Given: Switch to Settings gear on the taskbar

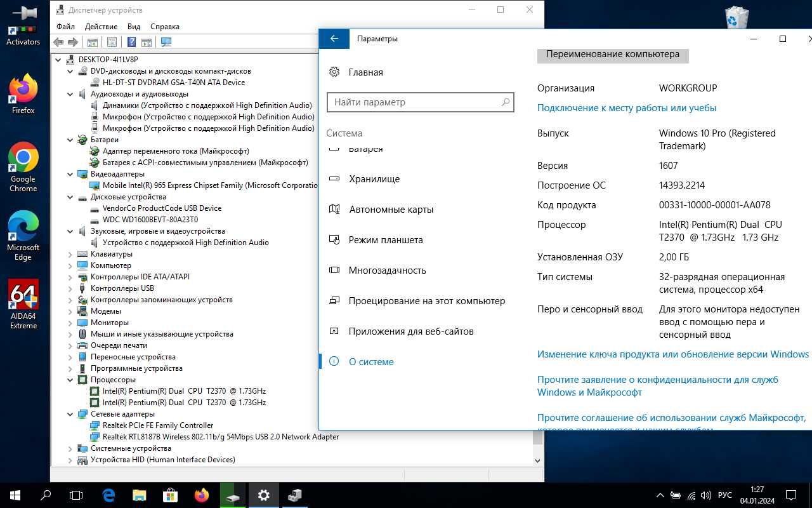Looking at the screenshot, I should (x=264, y=495).
